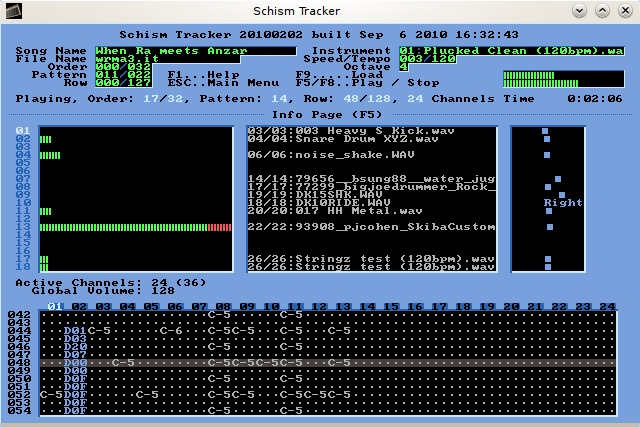Select channel header 16 in pattern view
Image resolution: width=640 pixels, height=427 pixels.
[415, 307]
